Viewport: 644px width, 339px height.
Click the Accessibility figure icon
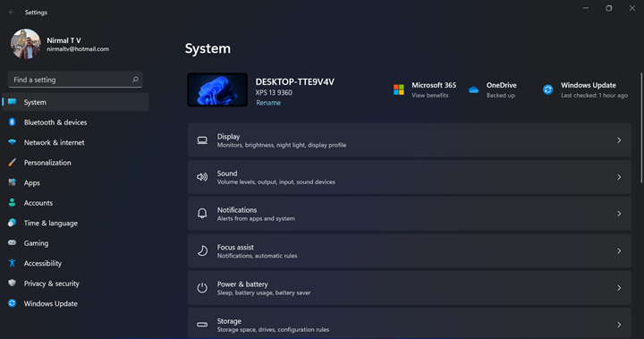coord(13,263)
